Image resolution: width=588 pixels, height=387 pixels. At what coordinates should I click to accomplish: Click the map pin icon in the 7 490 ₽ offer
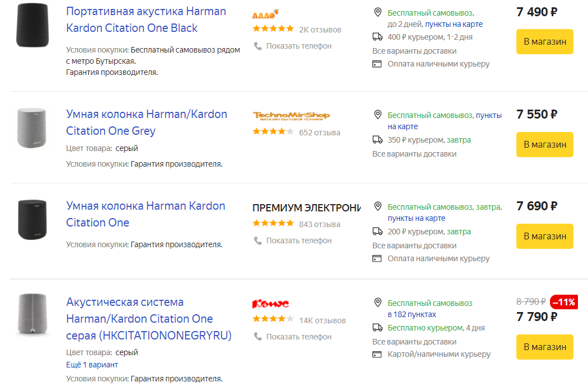378,12
